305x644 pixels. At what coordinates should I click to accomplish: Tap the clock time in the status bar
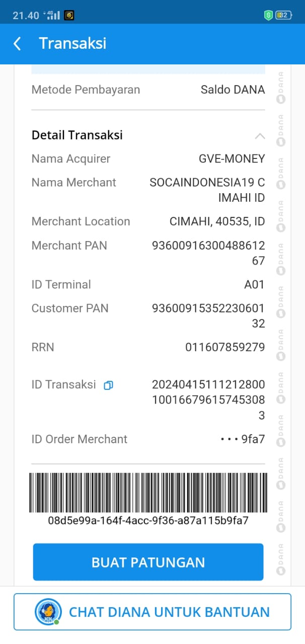(26, 15)
